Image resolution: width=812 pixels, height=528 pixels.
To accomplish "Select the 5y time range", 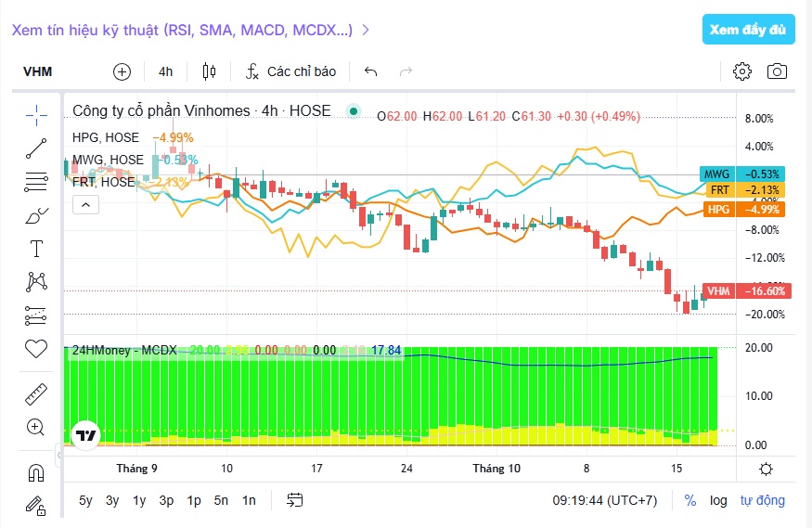I will (85, 500).
